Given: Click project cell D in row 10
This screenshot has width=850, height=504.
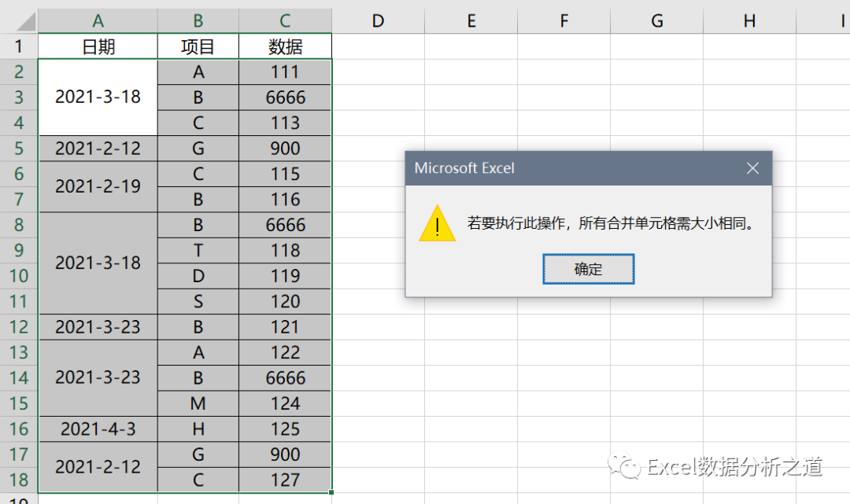Looking at the screenshot, I should pyautogui.click(x=198, y=276).
